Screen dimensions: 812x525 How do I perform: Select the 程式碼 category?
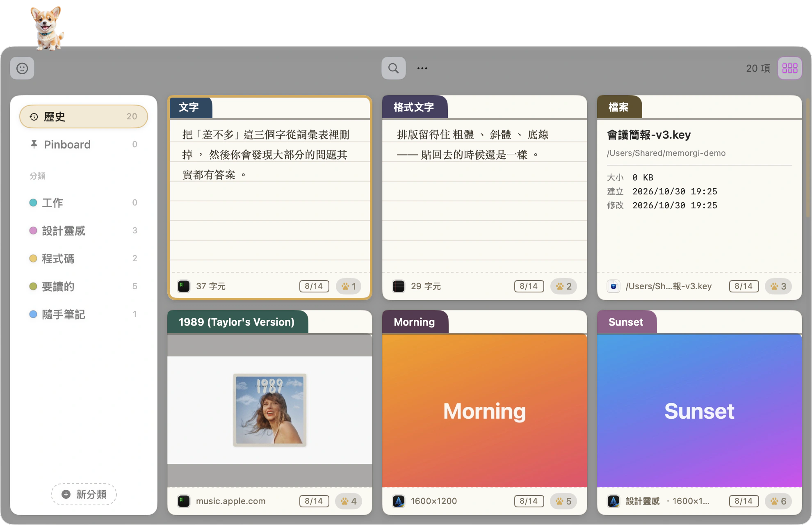[84, 258]
